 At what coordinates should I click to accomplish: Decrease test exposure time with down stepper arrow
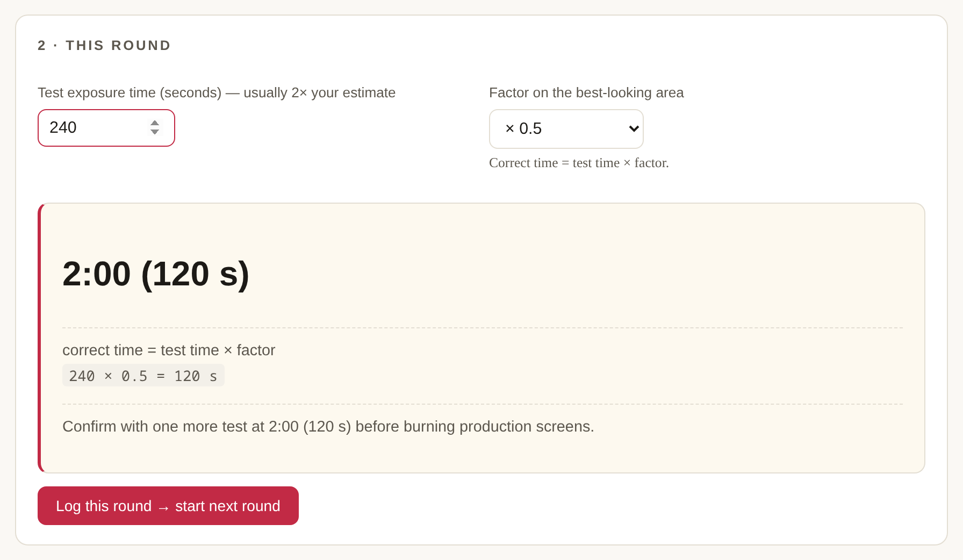155,132
